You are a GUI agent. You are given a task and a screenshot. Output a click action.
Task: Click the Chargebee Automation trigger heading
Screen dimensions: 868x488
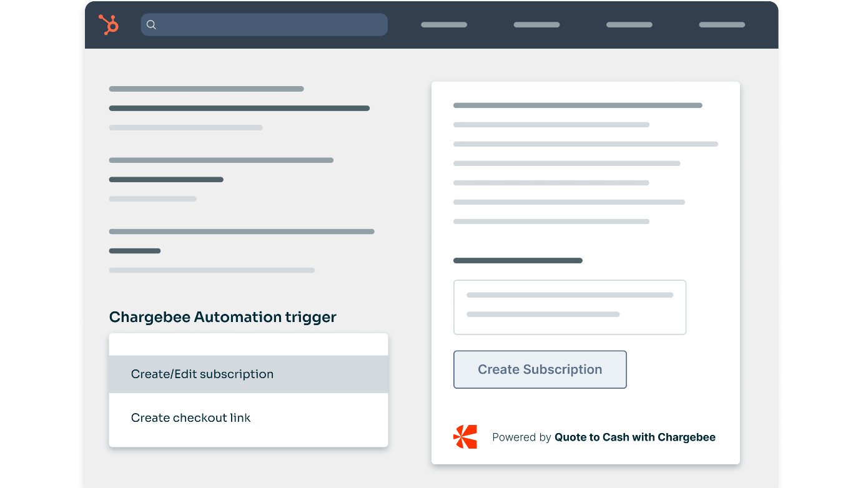pyautogui.click(x=222, y=317)
